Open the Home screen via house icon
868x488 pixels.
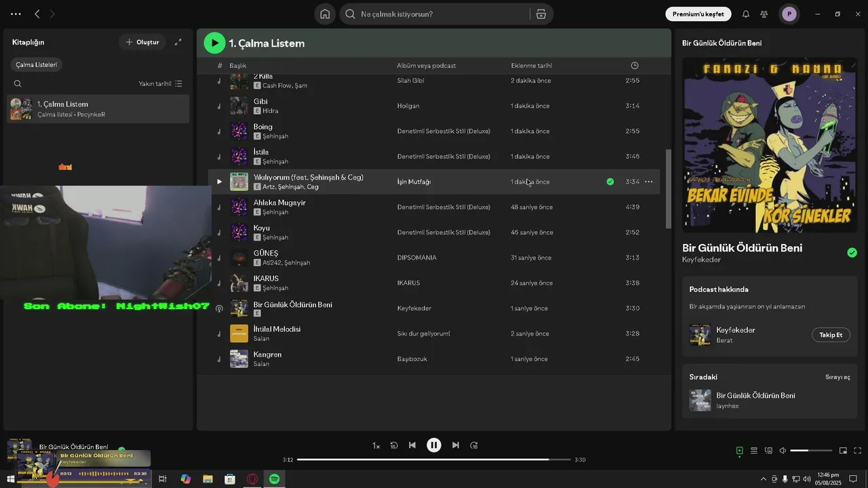(325, 14)
